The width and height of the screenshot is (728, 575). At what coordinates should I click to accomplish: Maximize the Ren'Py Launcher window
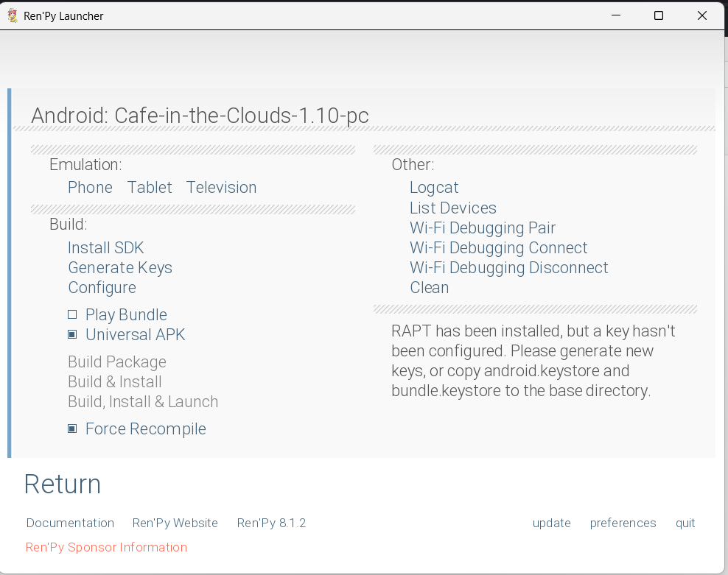point(658,15)
